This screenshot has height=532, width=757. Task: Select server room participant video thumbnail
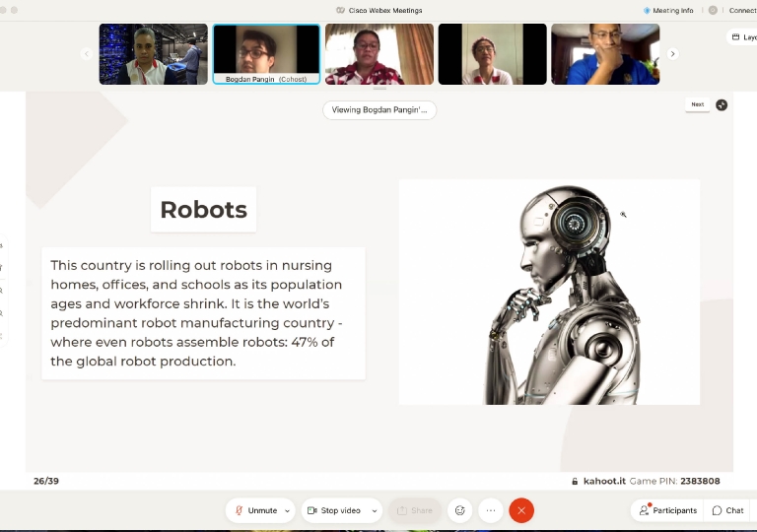[154, 54]
